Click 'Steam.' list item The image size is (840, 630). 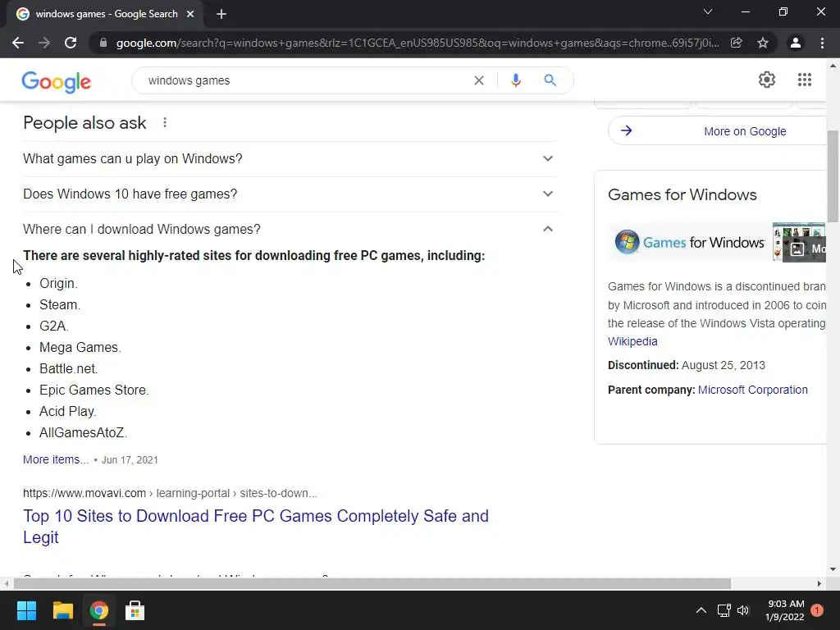59,305
